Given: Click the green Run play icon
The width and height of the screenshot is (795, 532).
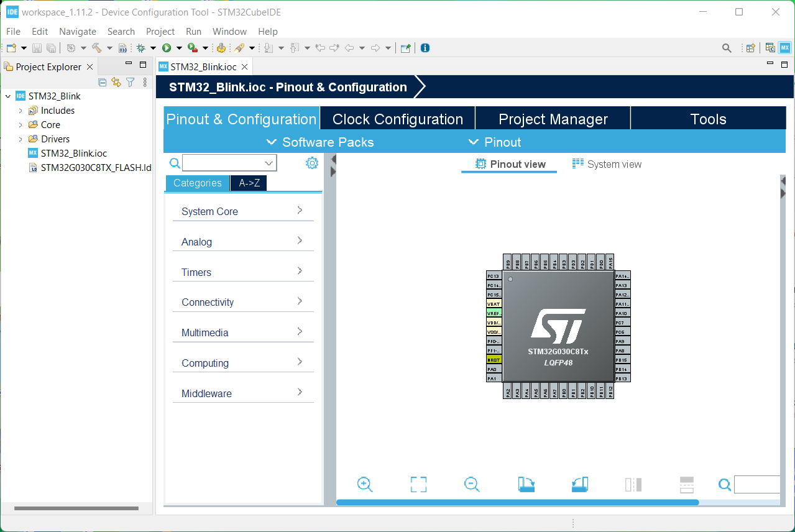Looking at the screenshot, I should [167, 48].
